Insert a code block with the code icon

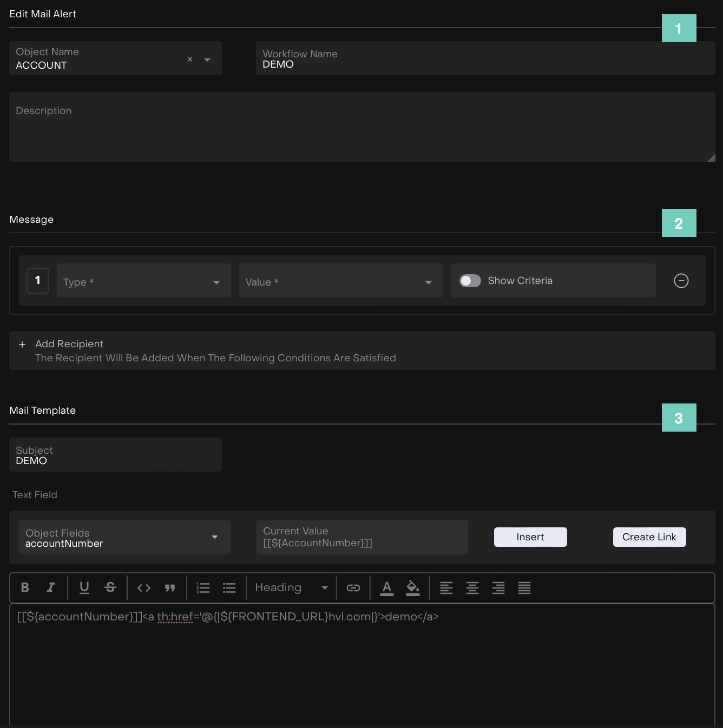(144, 587)
